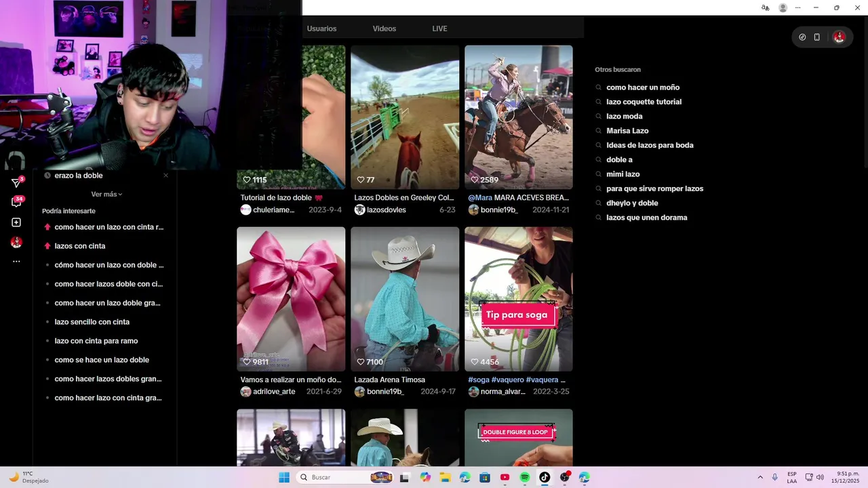868x488 pixels.
Task: Search 'Marisa Lazo' from Otros buscaron
Action: (627, 131)
